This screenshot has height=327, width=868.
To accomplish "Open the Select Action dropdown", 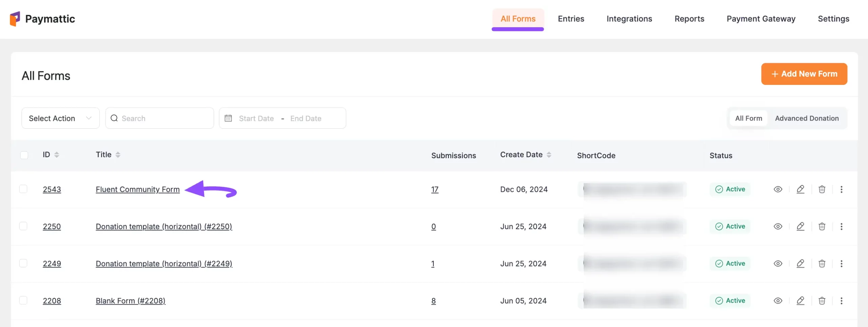I will [x=60, y=118].
